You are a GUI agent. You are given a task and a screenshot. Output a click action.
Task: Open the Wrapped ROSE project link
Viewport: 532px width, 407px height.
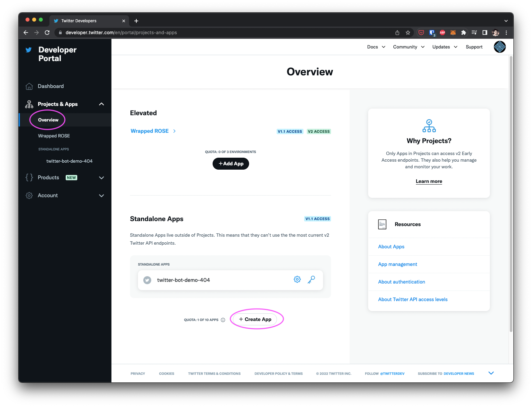[x=150, y=131]
